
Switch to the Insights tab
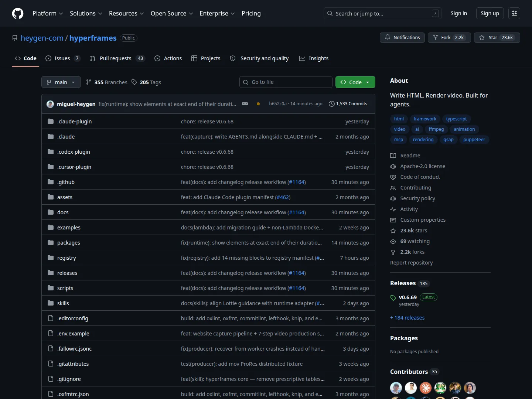(314, 58)
